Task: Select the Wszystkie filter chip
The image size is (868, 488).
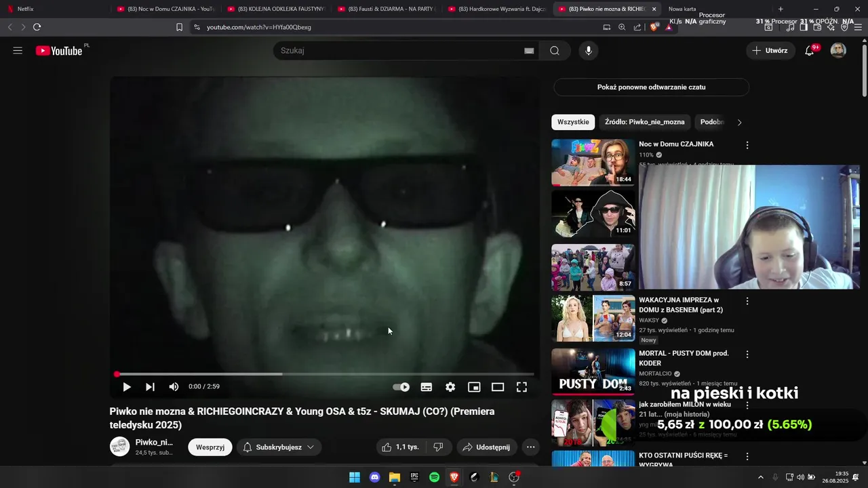Action: pyautogui.click(x=573, y=122)
